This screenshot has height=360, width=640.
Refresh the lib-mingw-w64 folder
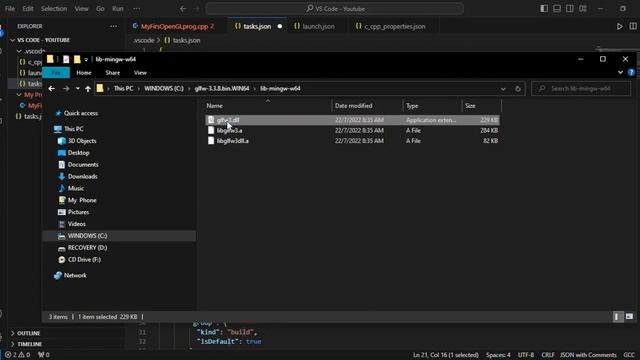point(518,89)
